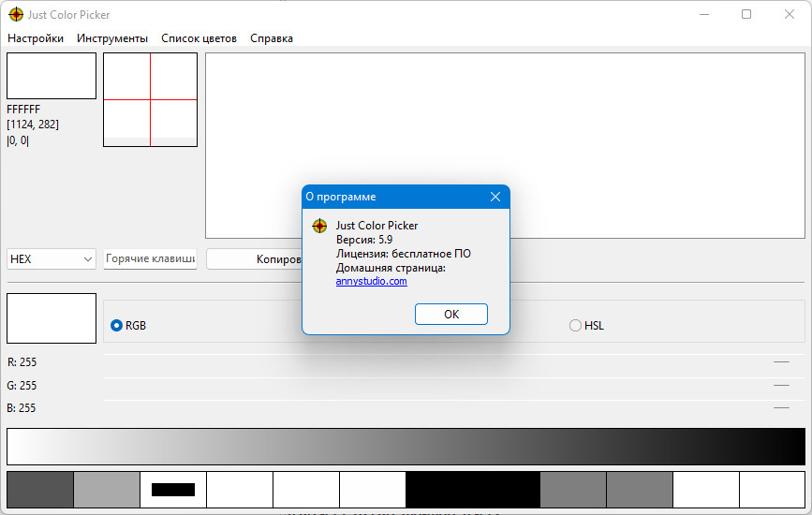Click the B channel slider handle
This screenshot has width=812, height=515.
click(x=781, y=408)
